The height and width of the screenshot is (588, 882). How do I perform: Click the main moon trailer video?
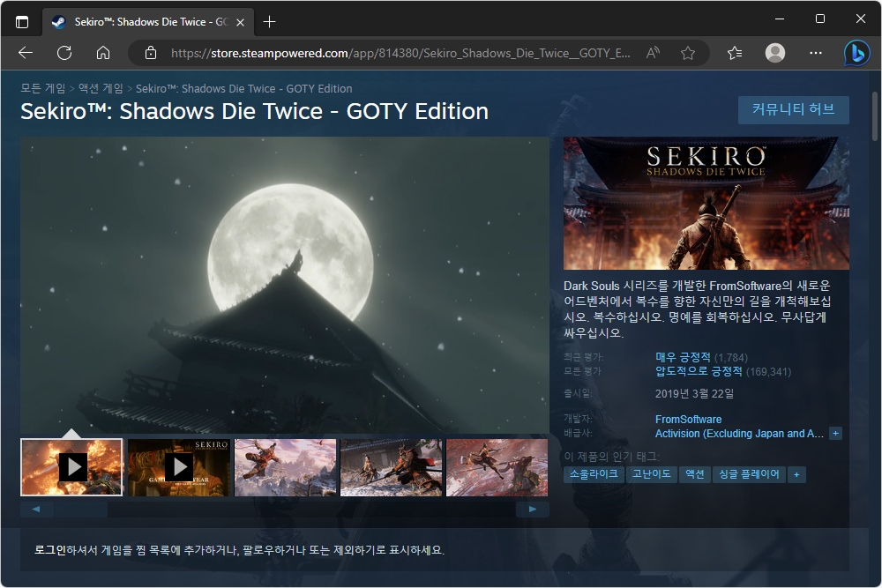(x=285, y=285)
